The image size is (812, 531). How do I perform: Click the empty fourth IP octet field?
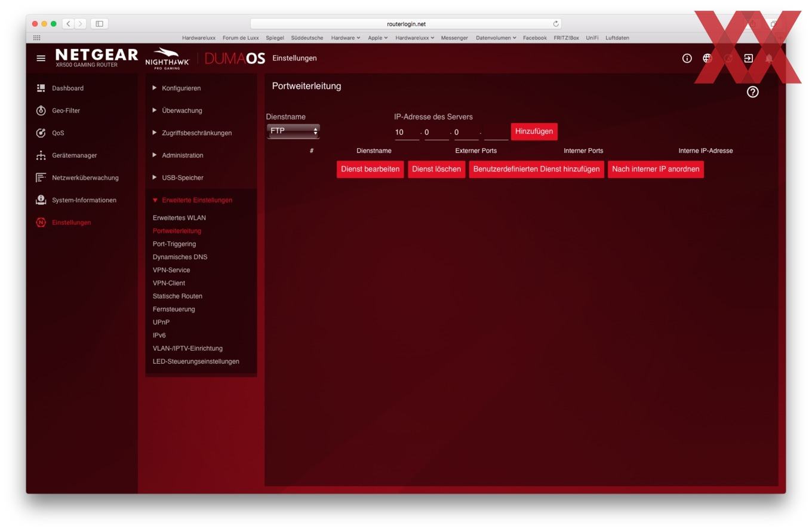(x=496, y=133)
